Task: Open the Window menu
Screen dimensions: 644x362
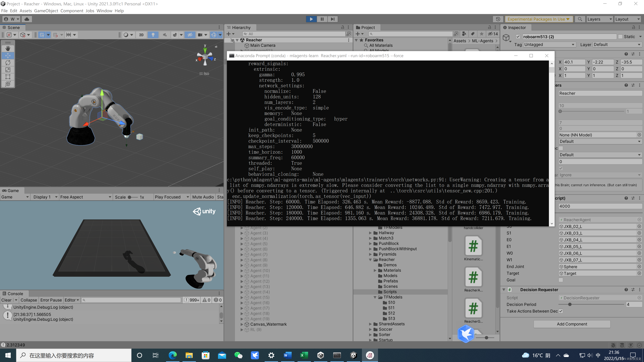Action: pos(104,11)
